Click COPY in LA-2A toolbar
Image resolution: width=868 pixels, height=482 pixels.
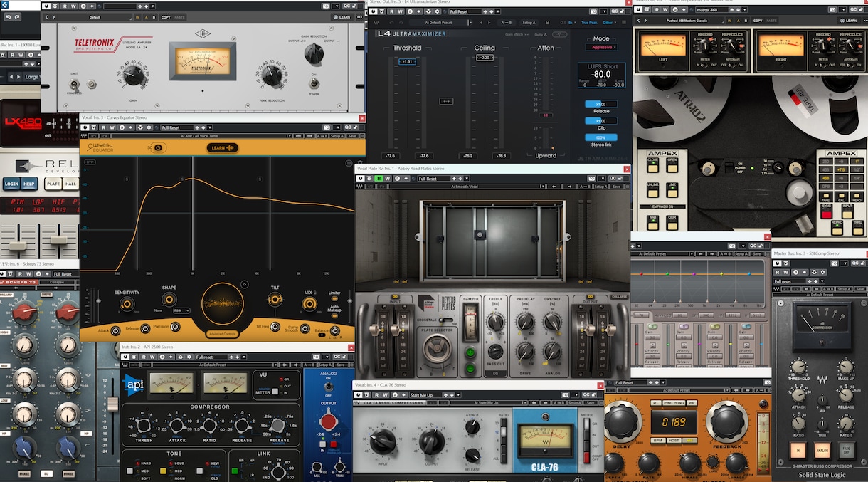(166, 16)
